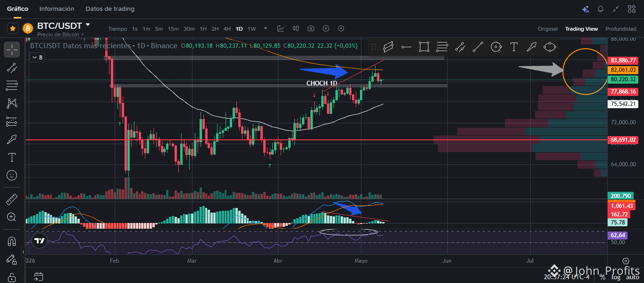
Task: Select trend line in floating toolbar
Action: coord(478,47)
